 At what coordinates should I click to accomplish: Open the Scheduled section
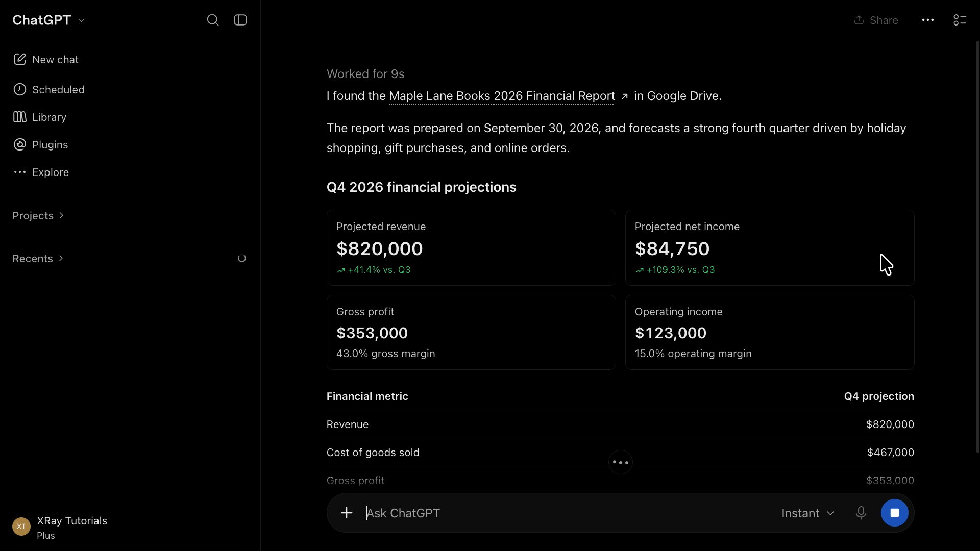click(49, 90)
